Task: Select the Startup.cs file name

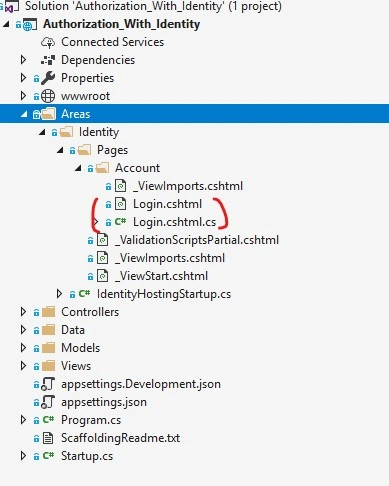Action: click(x=87, y=456)
